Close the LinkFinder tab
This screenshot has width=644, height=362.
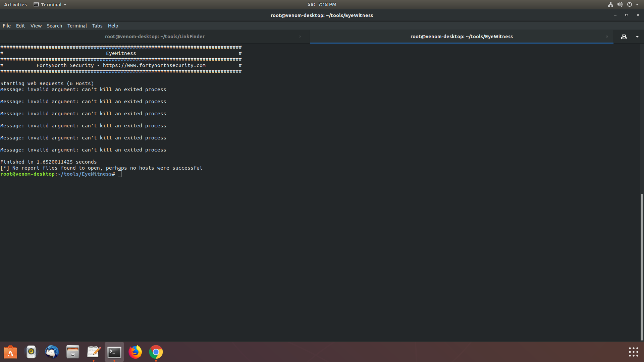tap(300, 37)
